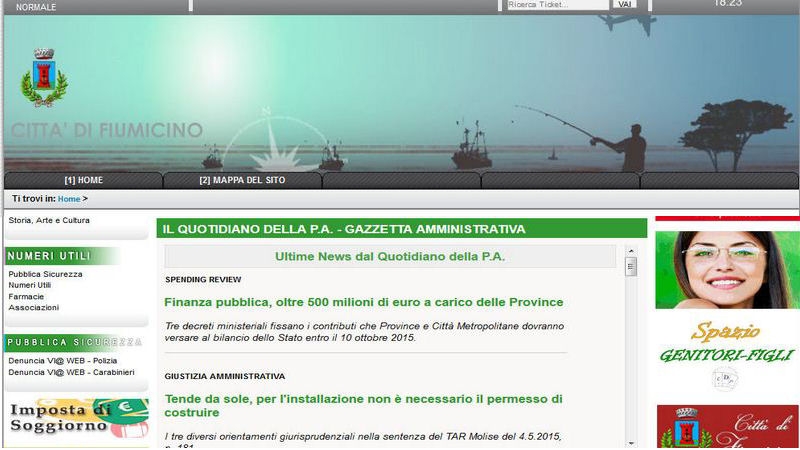Click the smiling woman with glasses banner
This screenshot has width=800, height=450.
pos(727,269)
